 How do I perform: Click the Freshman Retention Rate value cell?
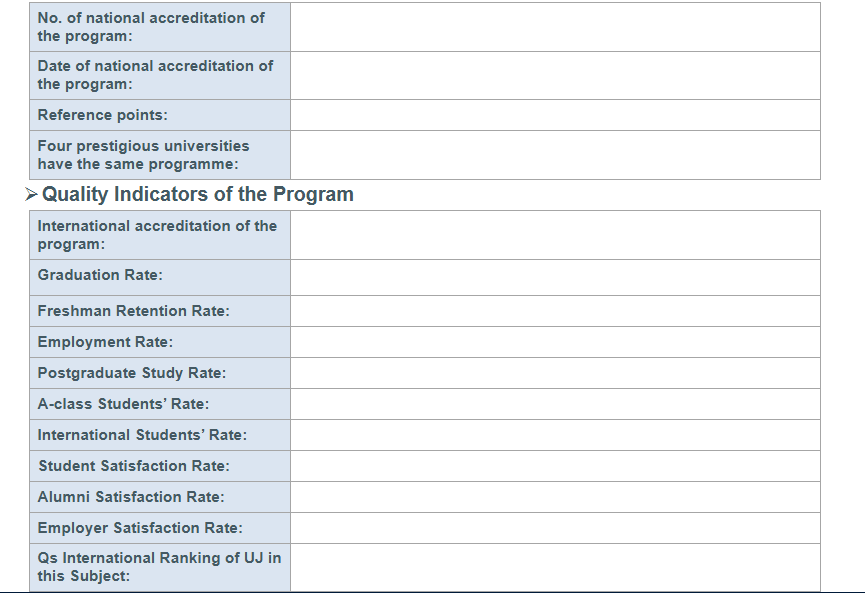pos(555,311)
